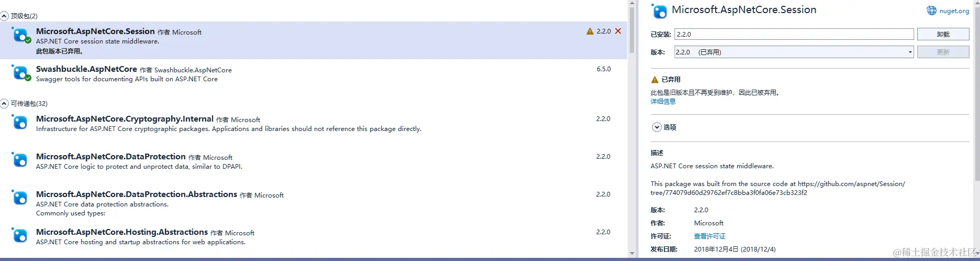
Task: Click 'Swagger tools for documenting APIs' description
Action: pyautogui.click(x=127, y=79)
